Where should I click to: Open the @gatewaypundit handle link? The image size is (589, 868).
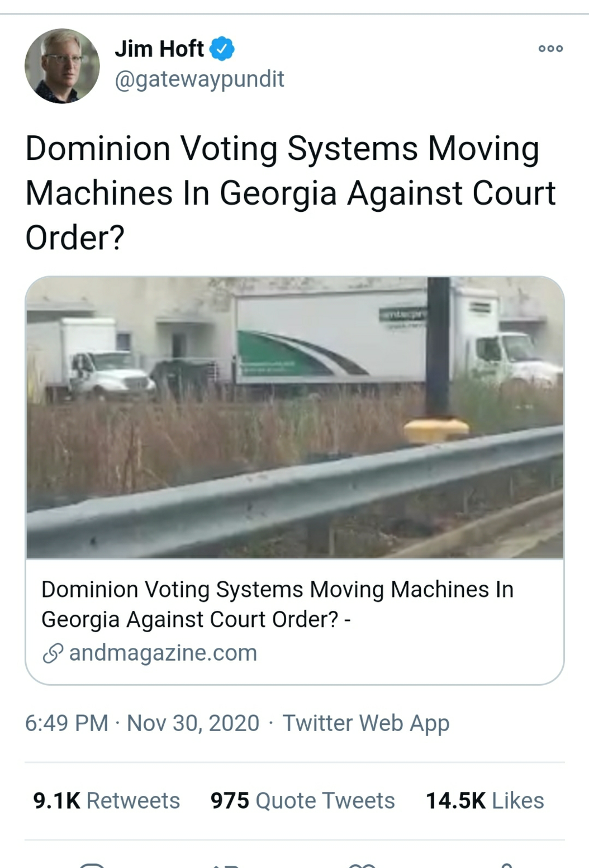click(199, 79)
